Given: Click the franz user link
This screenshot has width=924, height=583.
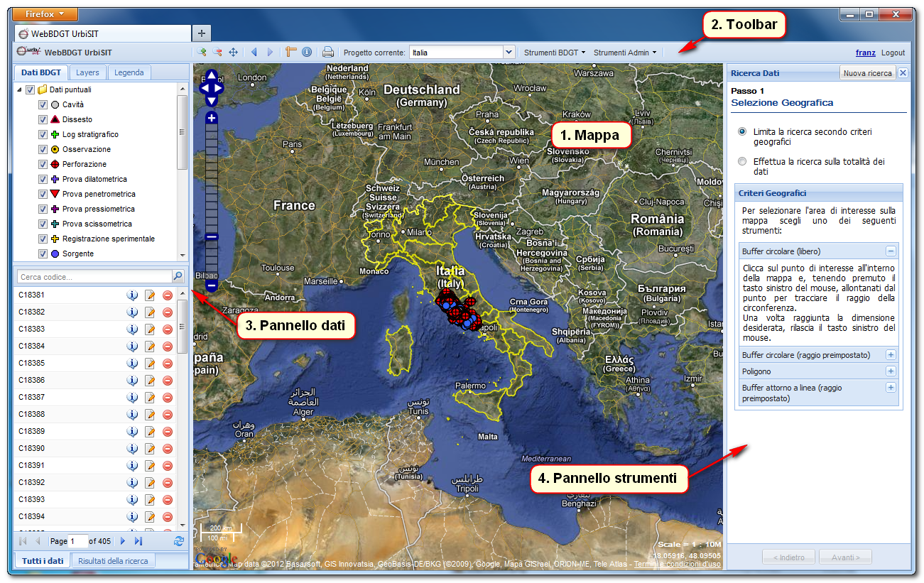Looking at the screenshot, I should [x=865, y=53].
